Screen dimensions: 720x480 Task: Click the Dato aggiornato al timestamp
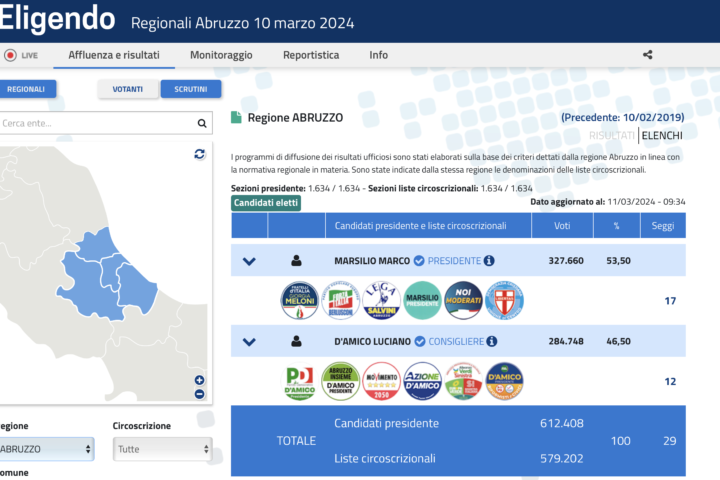tap(608, 202)
